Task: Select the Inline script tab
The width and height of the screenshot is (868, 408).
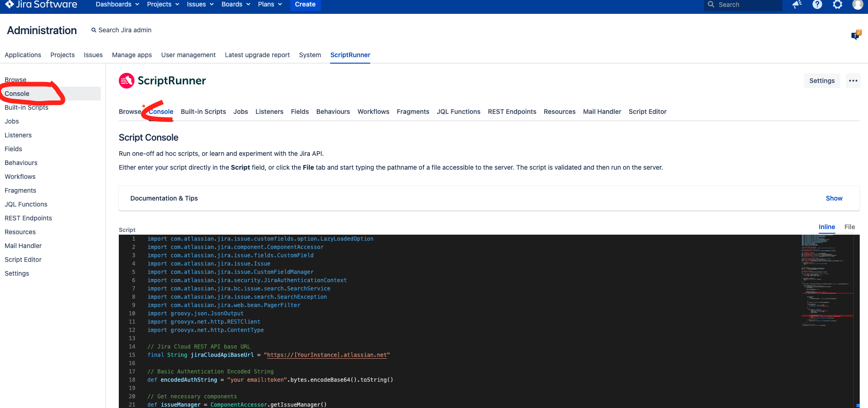Action: point(827,227)
